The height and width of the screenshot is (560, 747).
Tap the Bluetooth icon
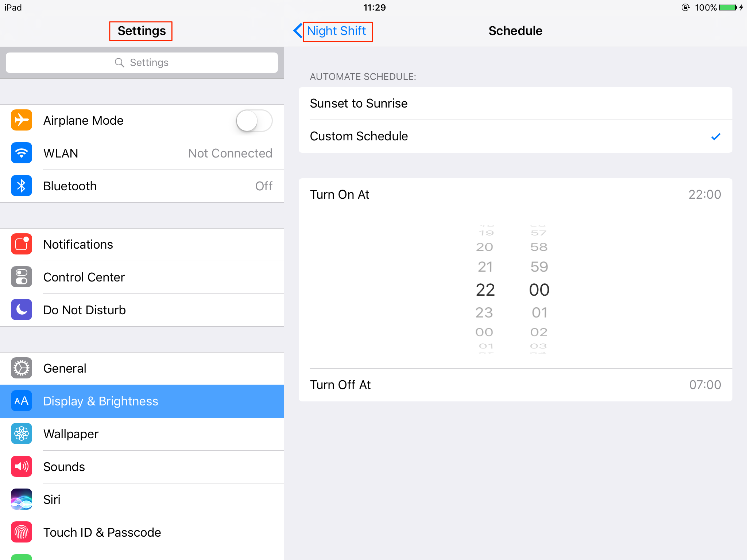(x=22, y=186)
